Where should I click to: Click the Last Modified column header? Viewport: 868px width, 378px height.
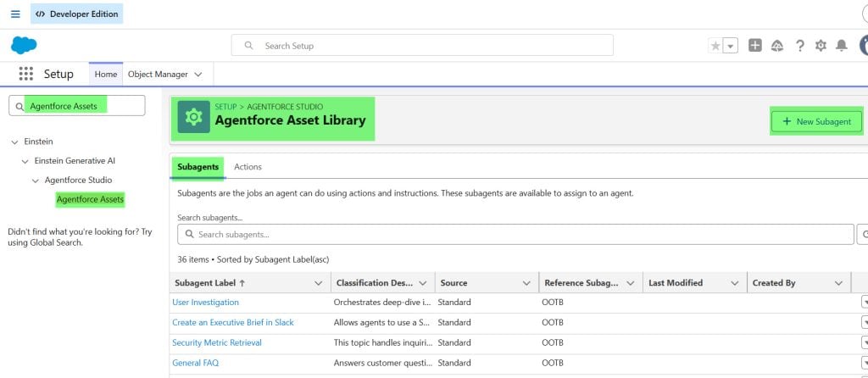pos(676,283)
